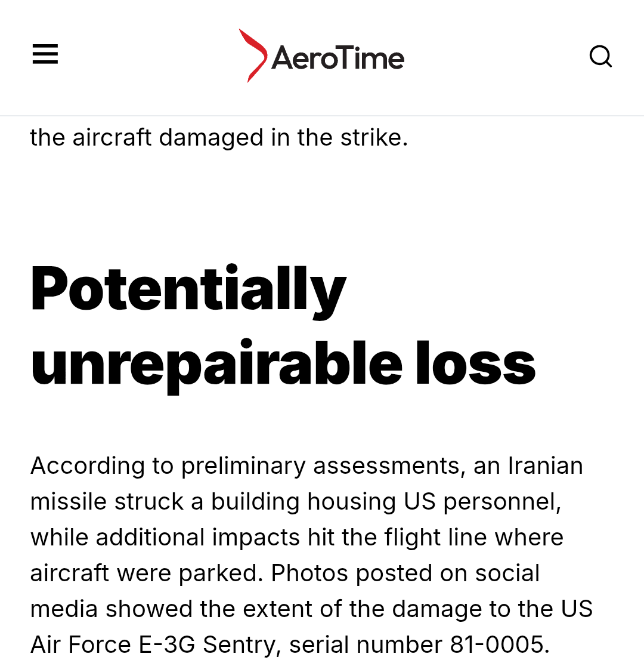Click the red AeroTime logo arrow mark

252,55
